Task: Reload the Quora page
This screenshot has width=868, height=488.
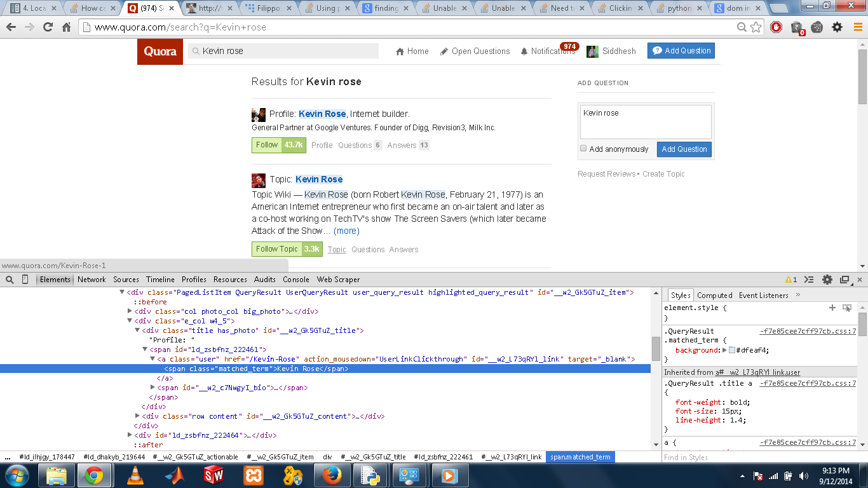Action: point(48,27)
